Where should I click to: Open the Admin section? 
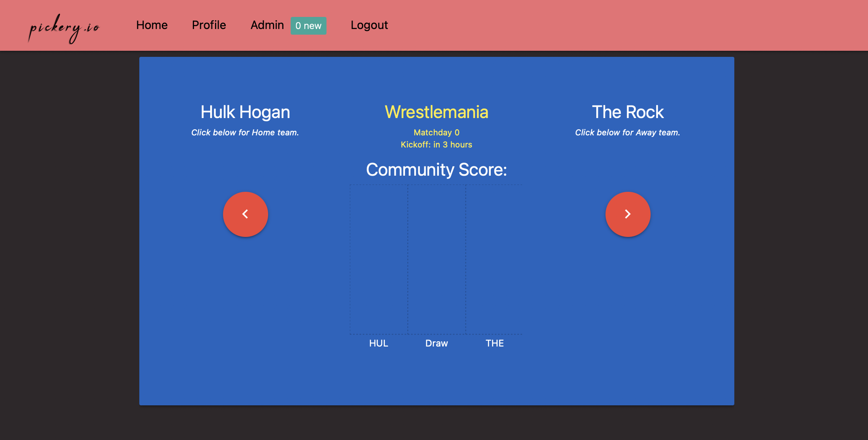(x=267, y=25)
